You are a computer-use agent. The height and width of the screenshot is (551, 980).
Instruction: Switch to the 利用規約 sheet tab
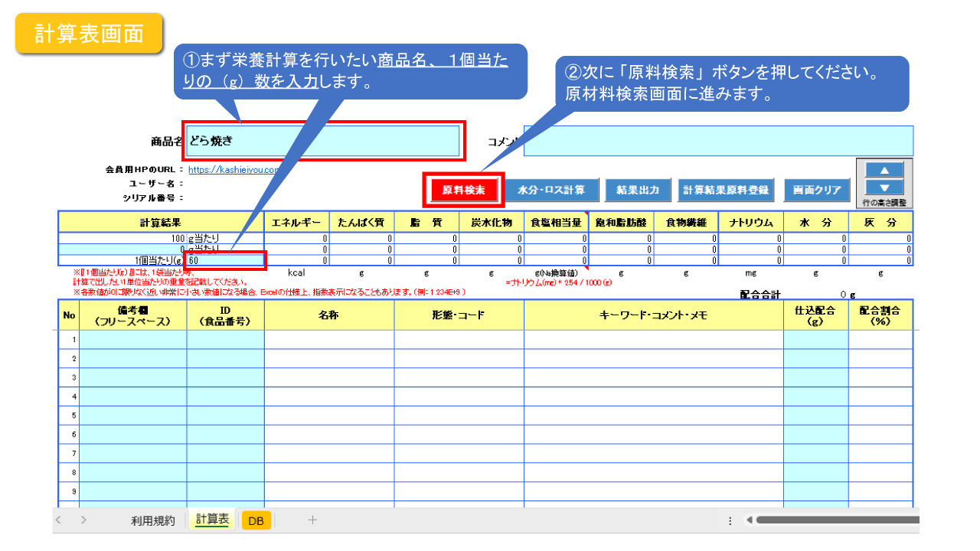pyautogui.click(x=152, y=520)
